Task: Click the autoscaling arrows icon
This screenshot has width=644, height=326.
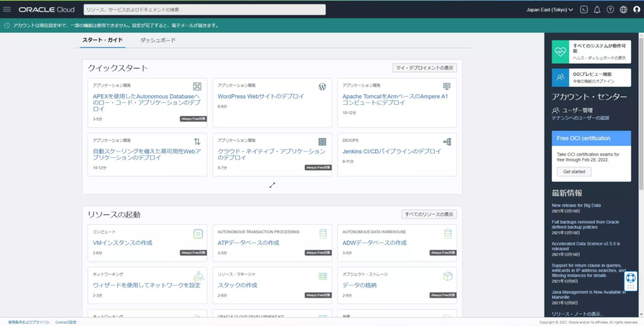Action: coord(197,141)
